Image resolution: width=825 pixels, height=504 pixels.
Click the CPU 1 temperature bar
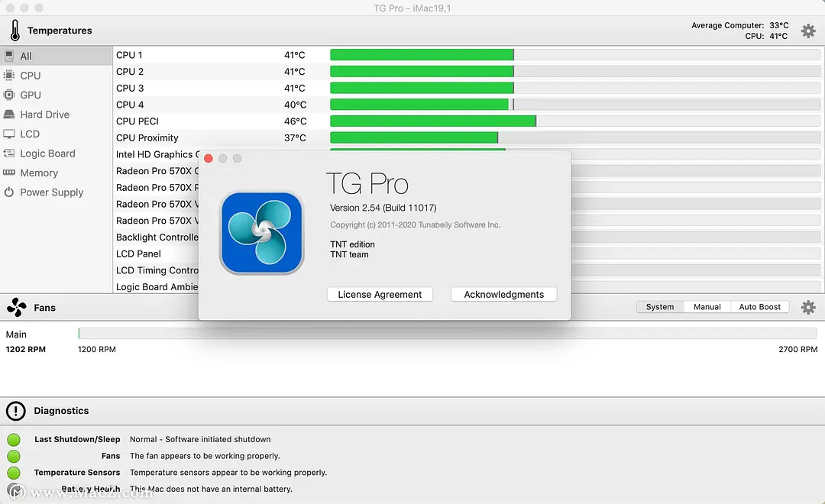(575, 55)
